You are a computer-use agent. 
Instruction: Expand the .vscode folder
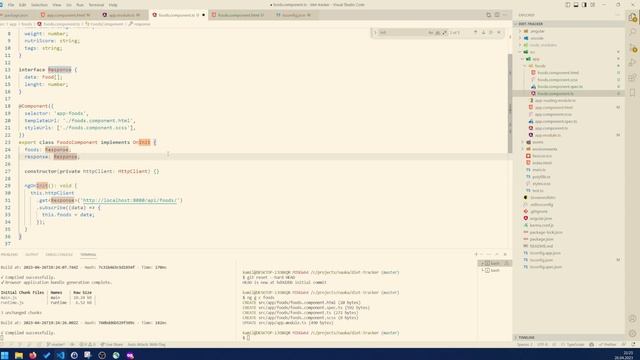[569, 38]
